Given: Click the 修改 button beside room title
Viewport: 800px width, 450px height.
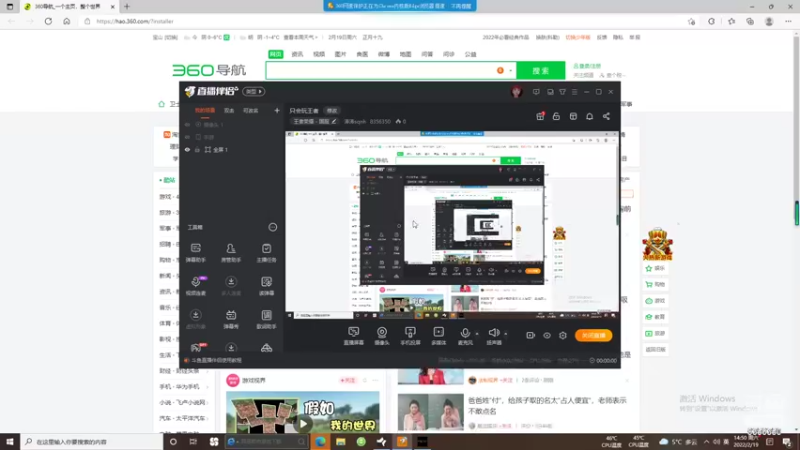Looking at the screenshot, I should tap(332, 111).
